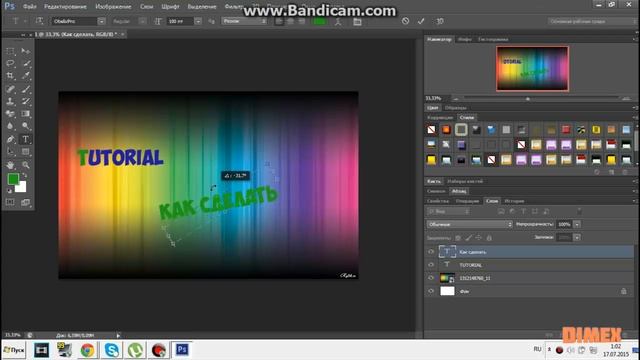Commit current text edits checkmark

(421, 21)
